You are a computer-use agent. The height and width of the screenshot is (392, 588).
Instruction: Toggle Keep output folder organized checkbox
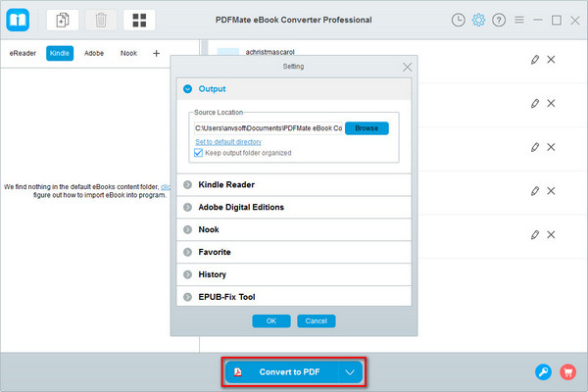click(198, 153)
